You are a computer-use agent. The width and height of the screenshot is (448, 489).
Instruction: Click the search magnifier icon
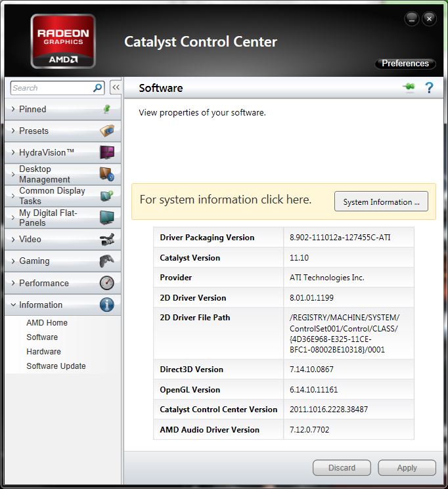[x=97, y=88]
